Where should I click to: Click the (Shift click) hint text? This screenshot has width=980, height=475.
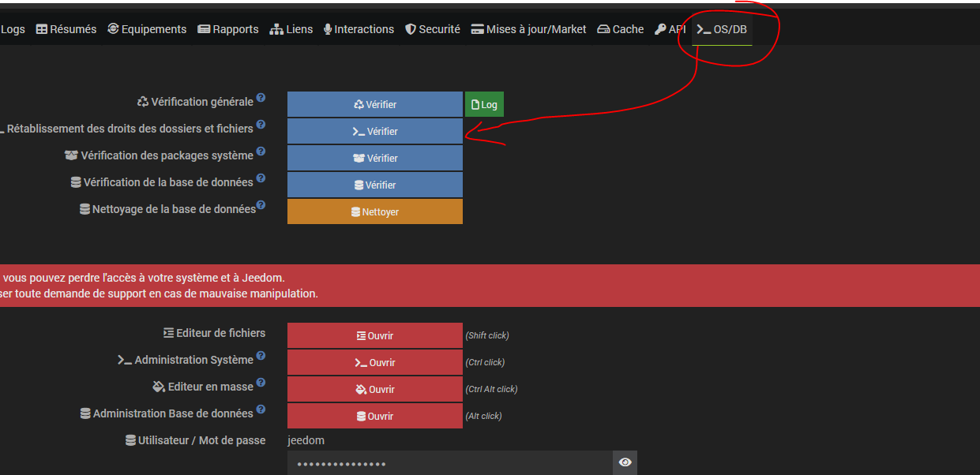click(487, 335)
